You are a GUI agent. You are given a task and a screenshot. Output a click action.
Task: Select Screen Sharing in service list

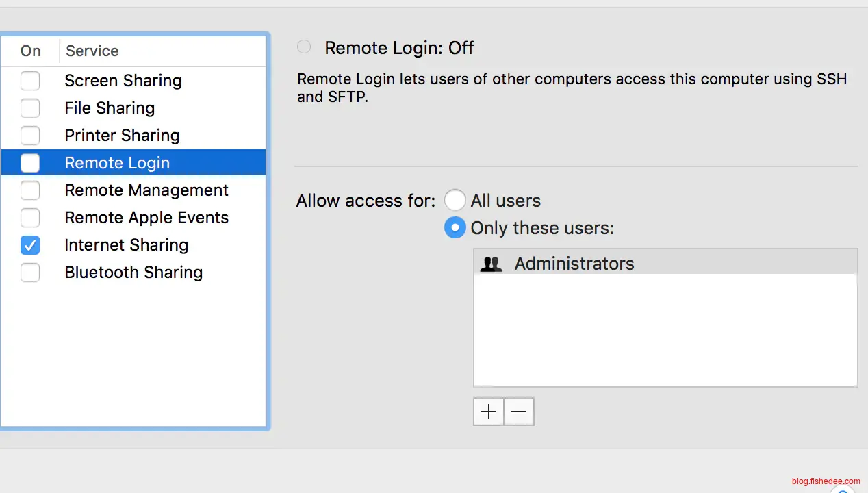pyautogui.click(x=123, y=81)
